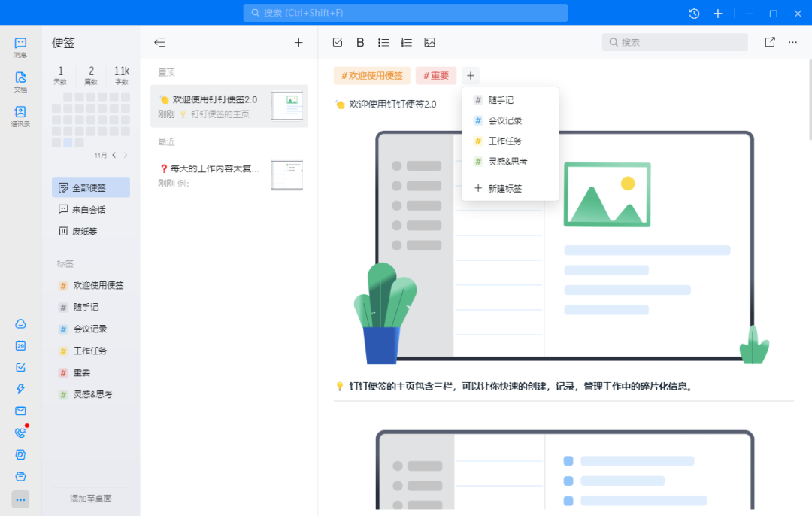Select 全部便签 in side panel
The height and width of the screenshot is (516, 812).
[91, 187]
